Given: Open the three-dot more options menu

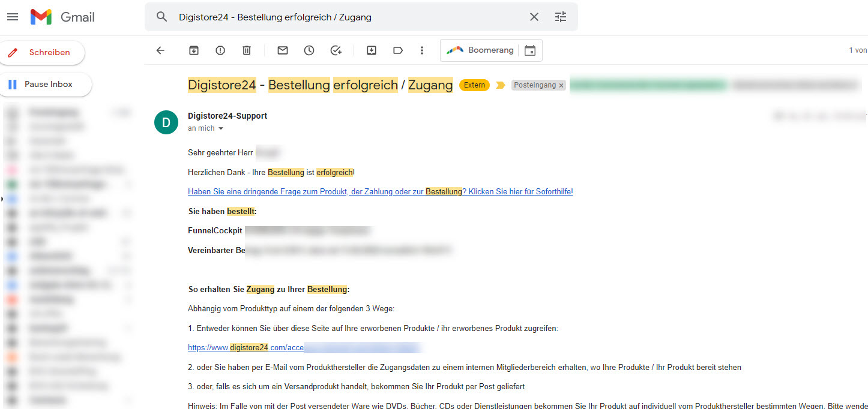Looking at the screenshot, I should click(422, 50).
